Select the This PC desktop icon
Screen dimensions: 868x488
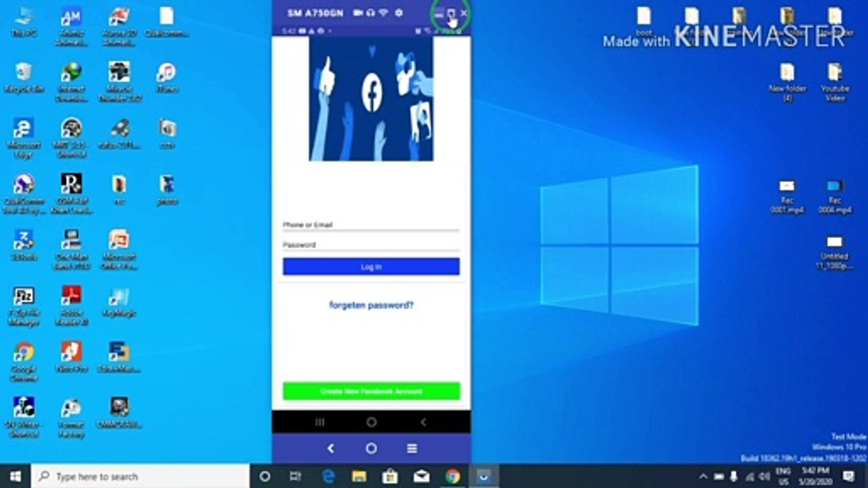click(24, 22)
